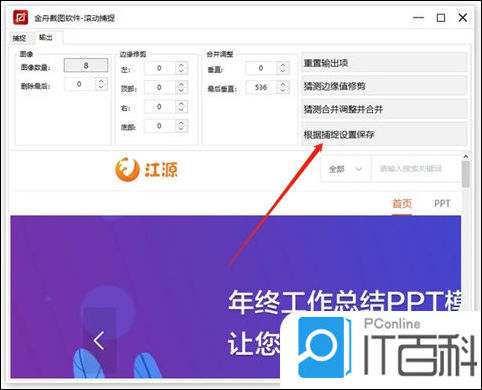Click the 删除最后 value field

click(x=79, y=84)
